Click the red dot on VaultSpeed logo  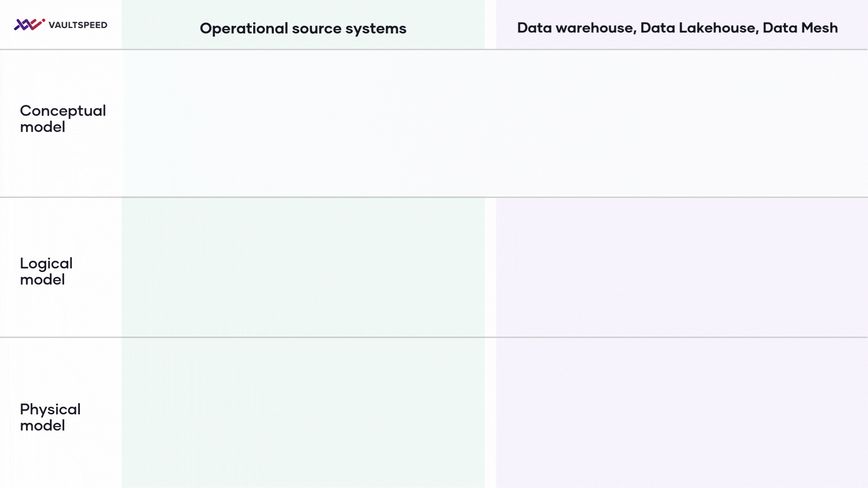click(x=43, y=20)
